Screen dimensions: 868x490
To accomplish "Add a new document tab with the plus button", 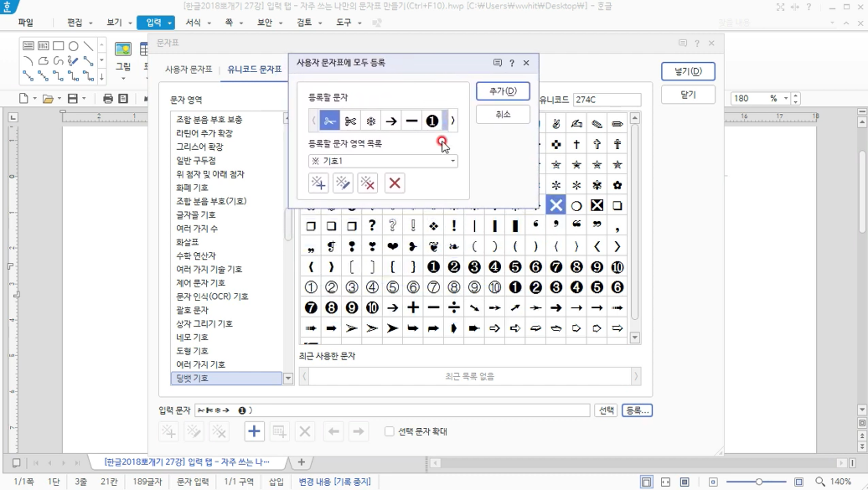I will (x=301, y=462).
